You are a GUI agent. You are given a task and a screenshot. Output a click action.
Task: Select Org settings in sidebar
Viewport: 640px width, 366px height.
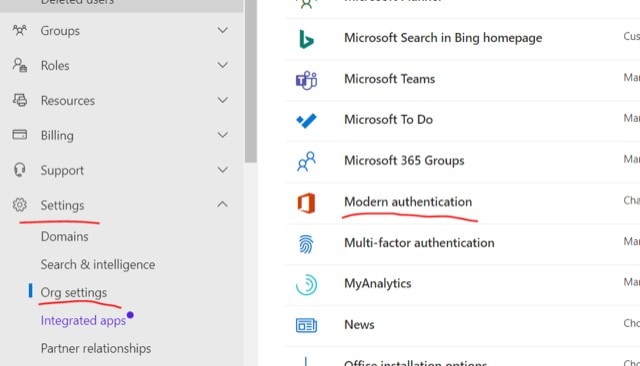[73, 293]
